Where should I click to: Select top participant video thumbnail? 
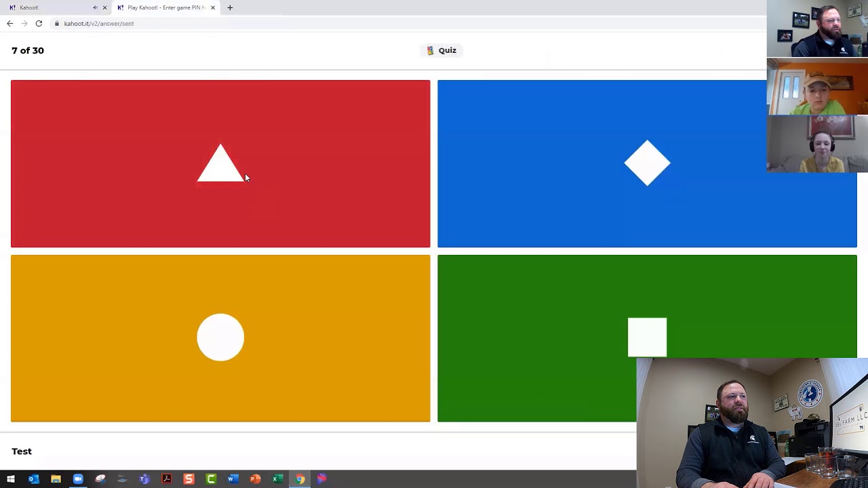coord(817,28)
